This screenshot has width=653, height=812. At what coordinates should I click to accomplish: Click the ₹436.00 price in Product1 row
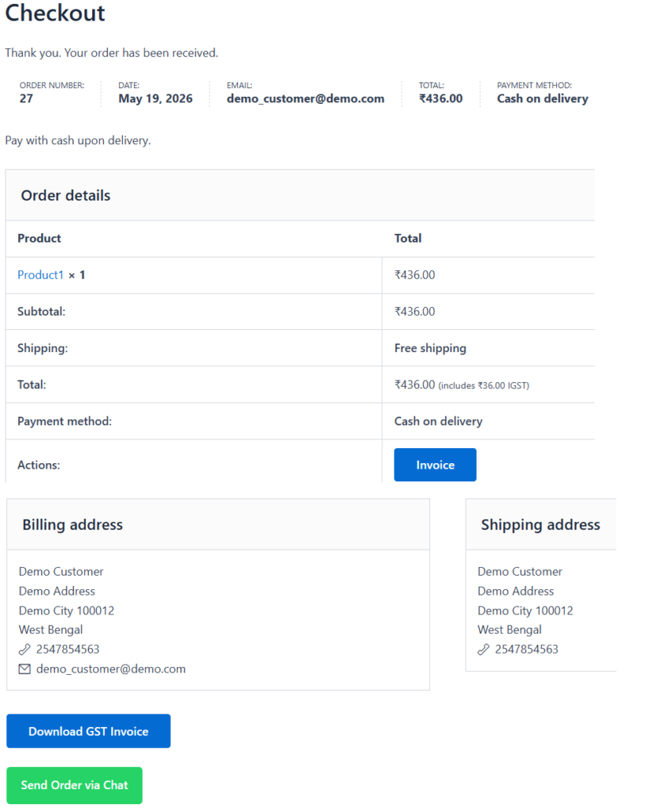click(415, 275)
